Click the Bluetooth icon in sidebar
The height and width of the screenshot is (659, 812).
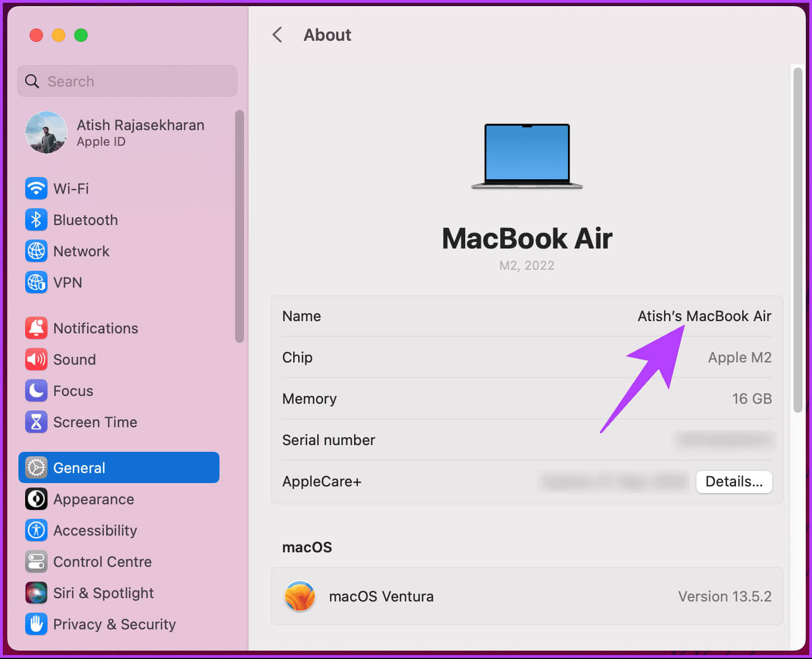pyautogui.click(x=36, y=219)
